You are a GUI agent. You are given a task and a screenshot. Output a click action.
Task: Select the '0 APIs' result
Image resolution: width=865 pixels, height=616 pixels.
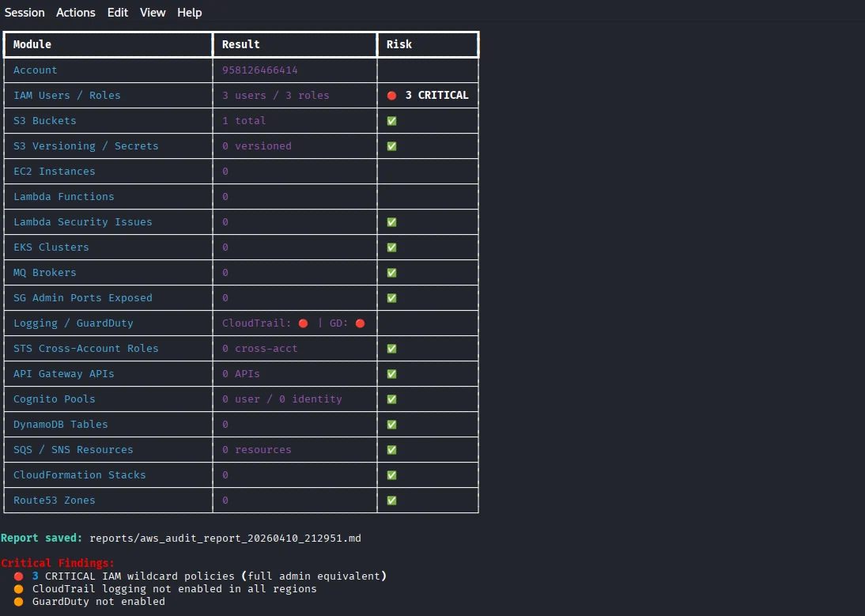coord(240,374)
